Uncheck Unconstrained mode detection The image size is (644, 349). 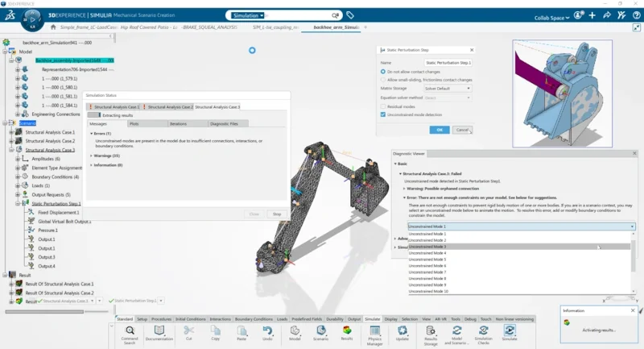point(383,114)
